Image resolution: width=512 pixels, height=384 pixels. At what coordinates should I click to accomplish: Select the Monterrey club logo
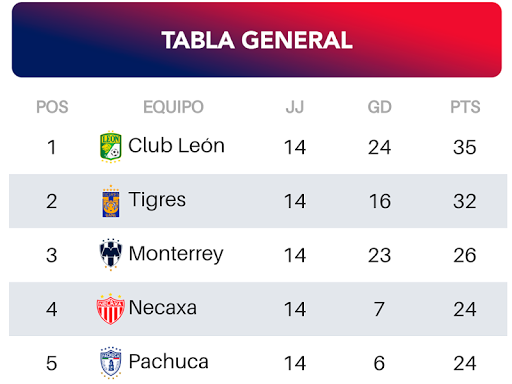[111, 254]
